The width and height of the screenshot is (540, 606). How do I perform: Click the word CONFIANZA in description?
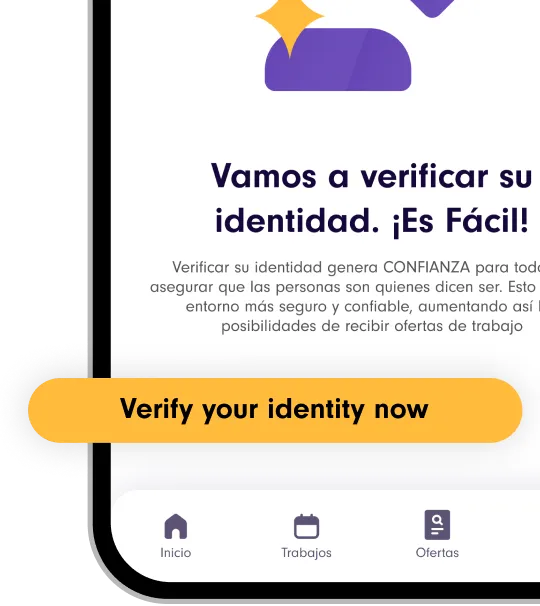point(426,267)
